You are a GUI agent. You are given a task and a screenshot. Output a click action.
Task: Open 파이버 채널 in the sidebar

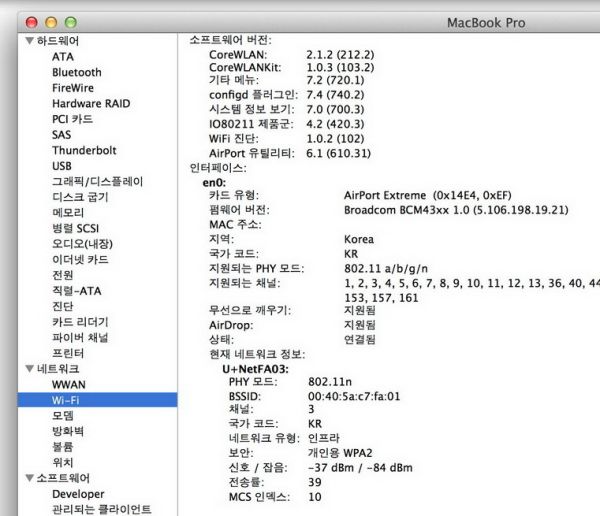(80, 338)
